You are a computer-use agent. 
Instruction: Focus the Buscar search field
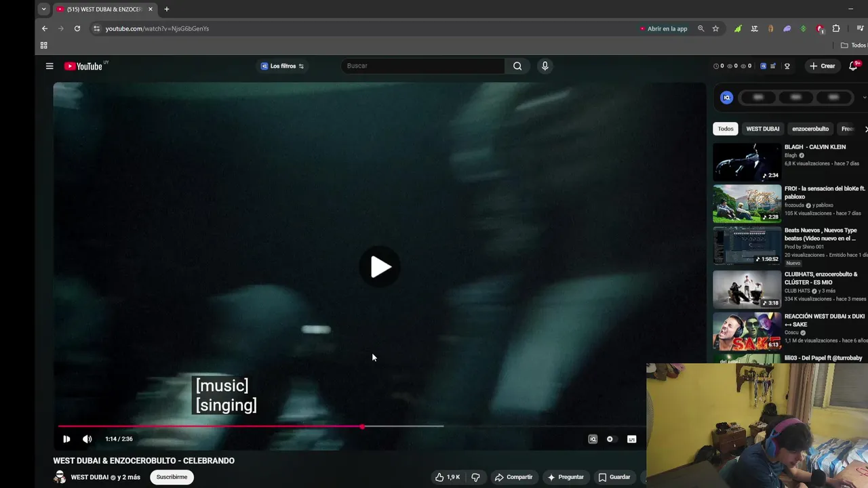point(422,66)
